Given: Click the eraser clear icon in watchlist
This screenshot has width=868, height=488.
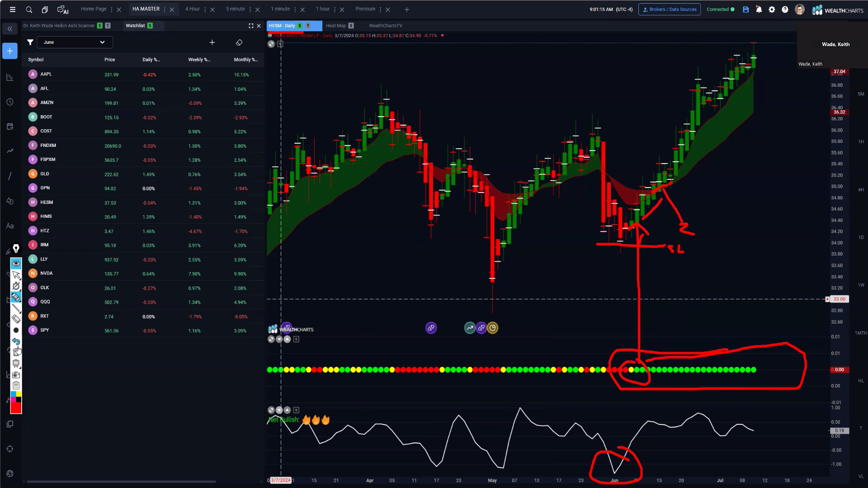Looking at the screenshot, I should 239,42.
